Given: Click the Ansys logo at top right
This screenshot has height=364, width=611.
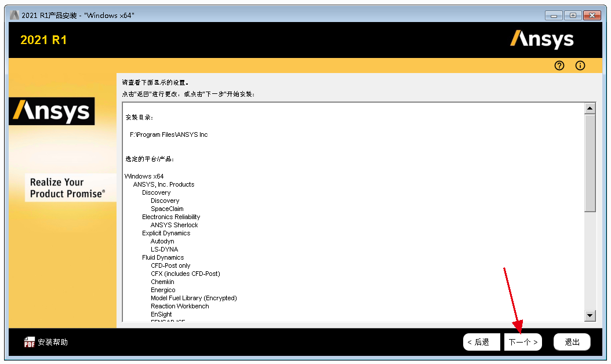Looking at the screenshot, I should (x=541, y=40).
